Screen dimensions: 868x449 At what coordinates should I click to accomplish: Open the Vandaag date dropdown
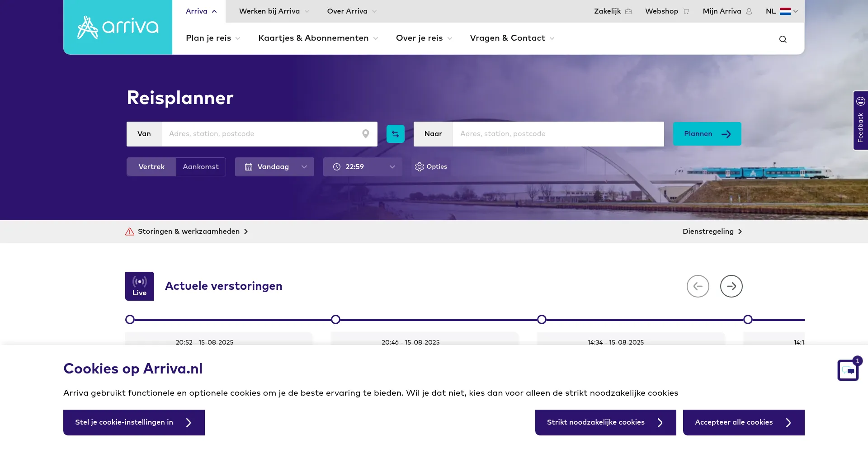(274, 167)
